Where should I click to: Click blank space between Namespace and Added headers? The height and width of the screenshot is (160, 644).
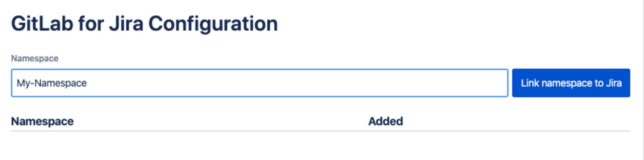coord(220,121)
